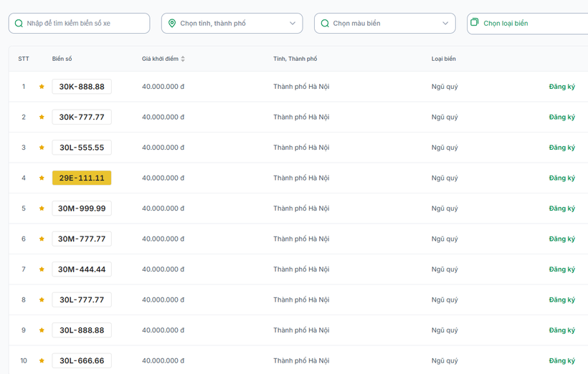Viewport: 588px width, 374px height.
Task: Click the search magnifier icon in plate search box
Action: 19,24
